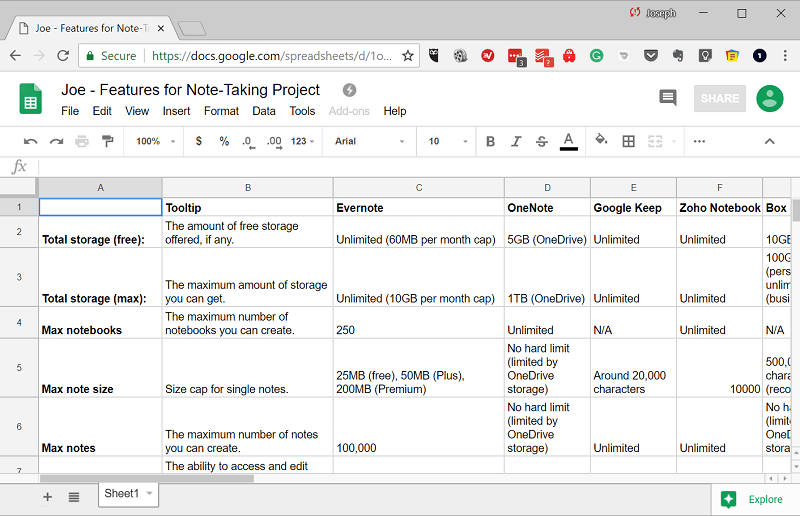Click the browser Back arrow
The image size is (800, 516).
click(15, 55)
